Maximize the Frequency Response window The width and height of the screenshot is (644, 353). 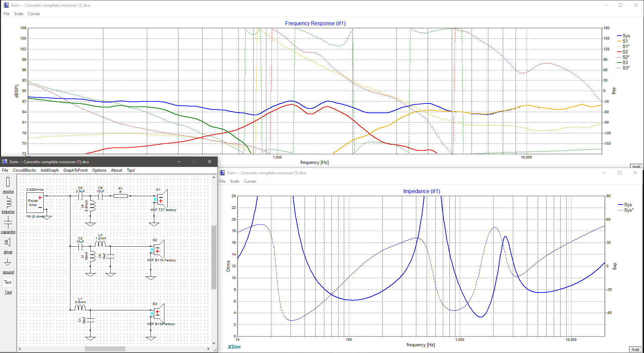tap(621, 5)
